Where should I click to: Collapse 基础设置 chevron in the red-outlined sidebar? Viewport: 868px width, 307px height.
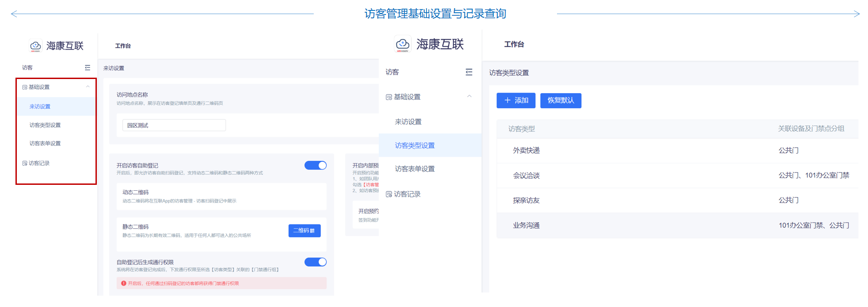88,87
